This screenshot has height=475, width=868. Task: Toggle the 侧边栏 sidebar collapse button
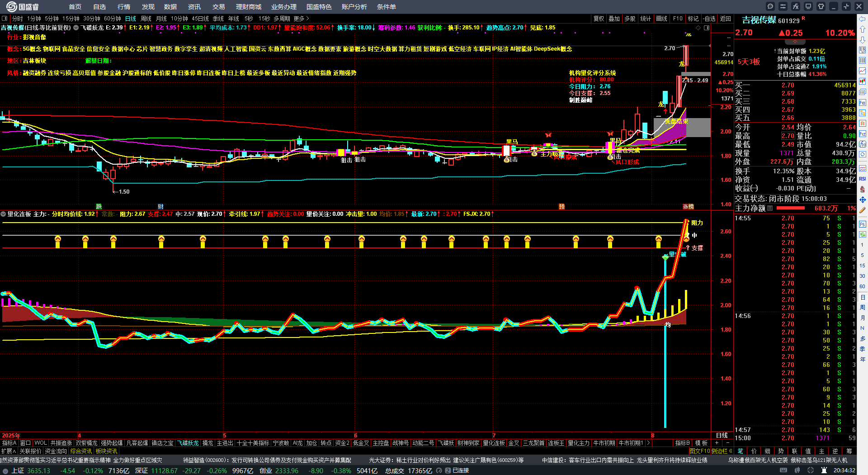tap(722, 451)
